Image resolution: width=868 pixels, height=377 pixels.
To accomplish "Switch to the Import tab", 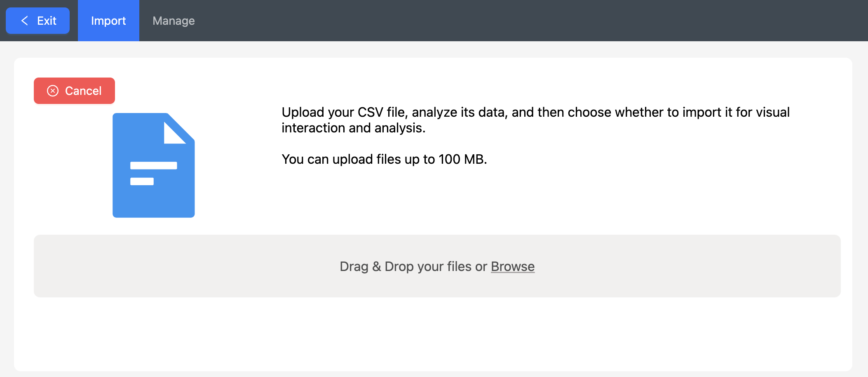I will click(108, 21).
